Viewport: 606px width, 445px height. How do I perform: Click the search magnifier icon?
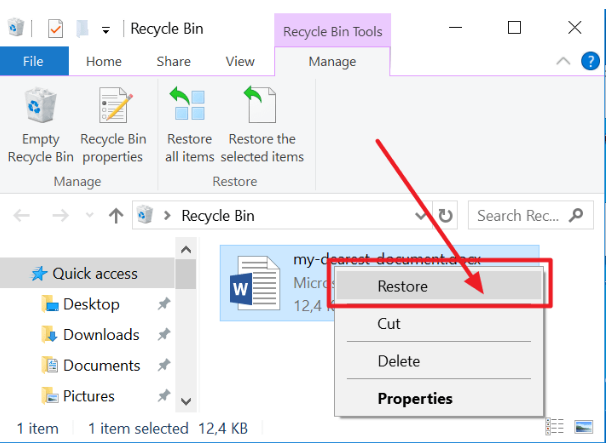click(577, 215)
